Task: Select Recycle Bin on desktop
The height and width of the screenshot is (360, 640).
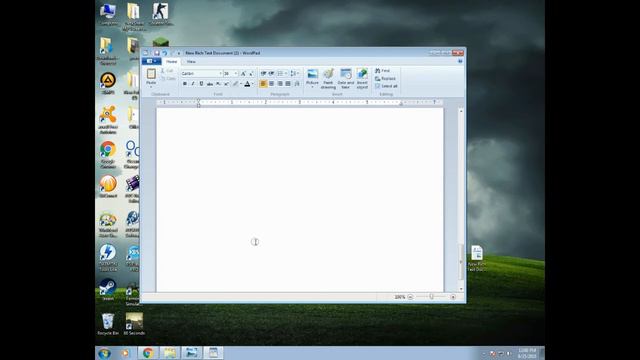Action: point(108,324)
